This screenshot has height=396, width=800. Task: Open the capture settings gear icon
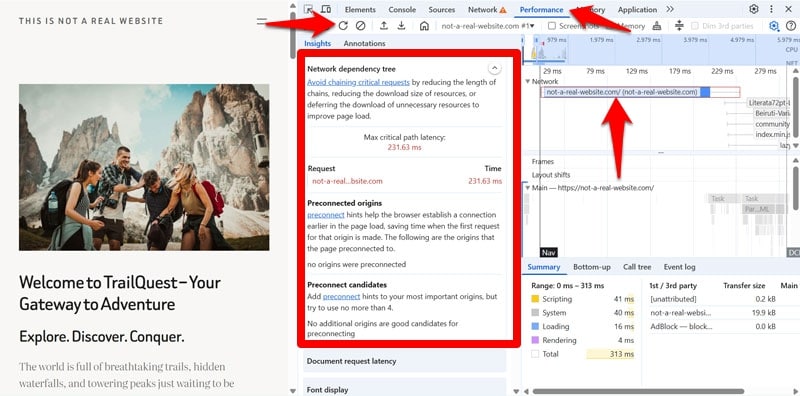click(774, 26)
